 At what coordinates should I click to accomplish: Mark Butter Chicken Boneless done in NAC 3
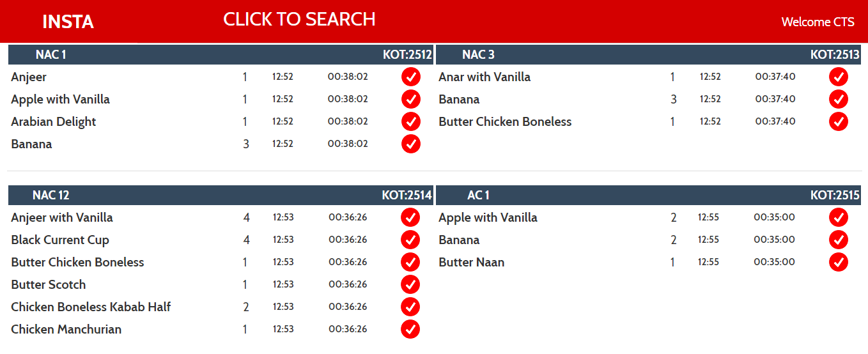839,121
